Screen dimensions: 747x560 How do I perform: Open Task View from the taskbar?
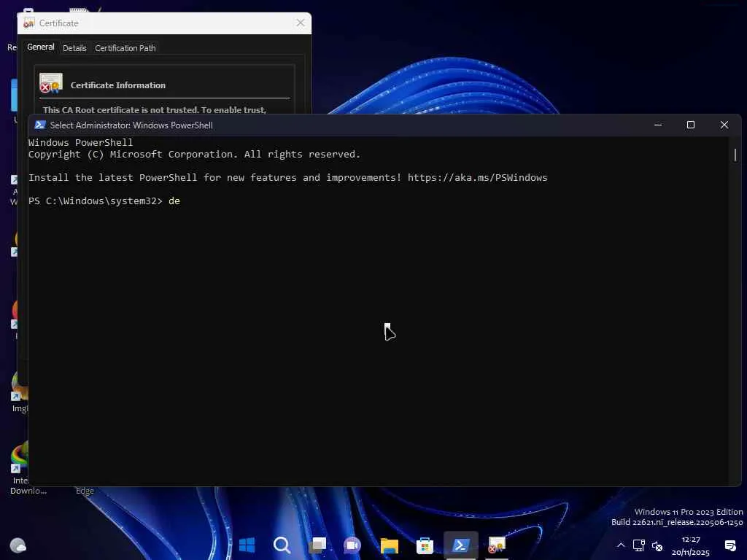pos(318,545)
